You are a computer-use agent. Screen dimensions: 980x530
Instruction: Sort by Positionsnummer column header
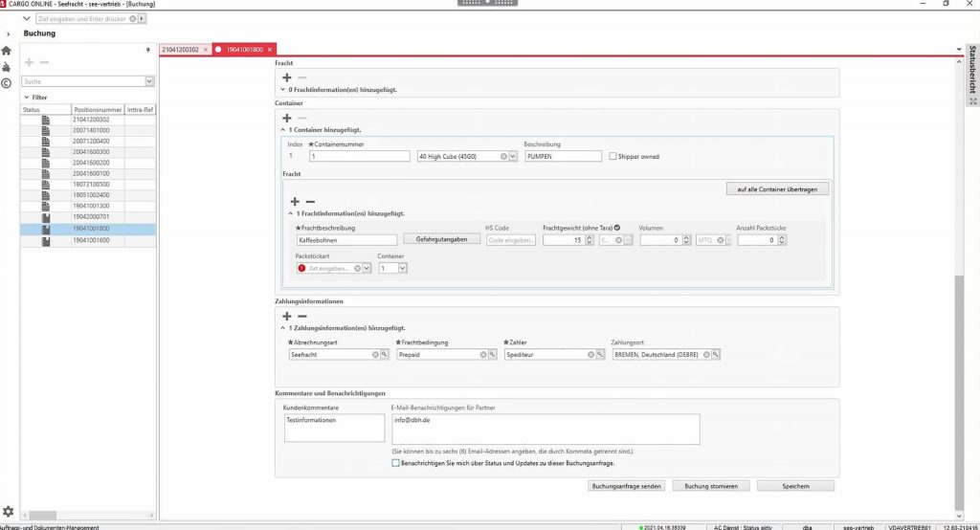pos(98,109)
